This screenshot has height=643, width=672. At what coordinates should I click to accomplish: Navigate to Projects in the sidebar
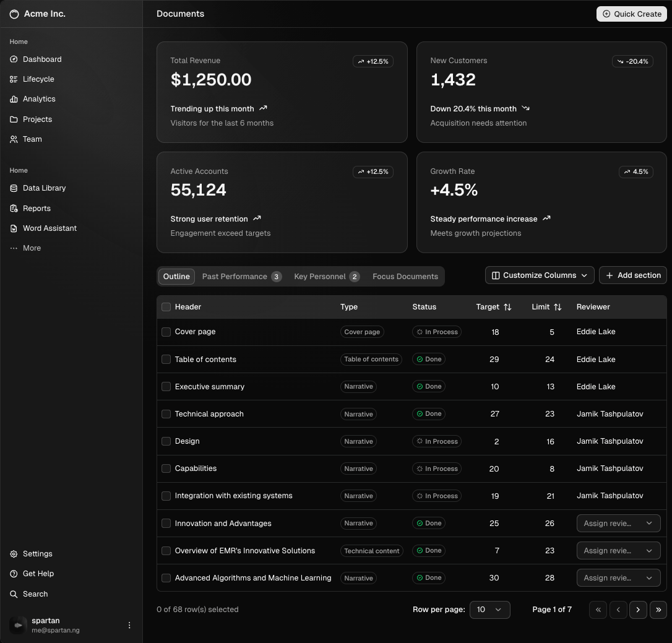[38, 119]
